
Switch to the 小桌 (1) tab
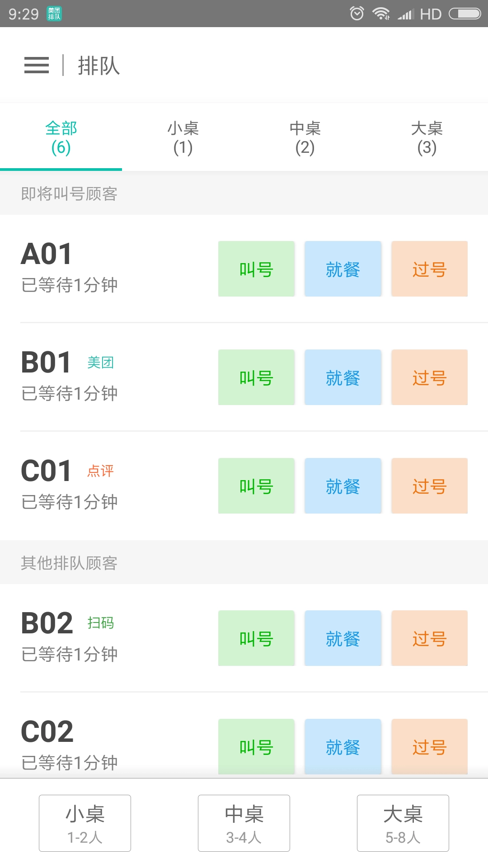click(x=183, y=137)
